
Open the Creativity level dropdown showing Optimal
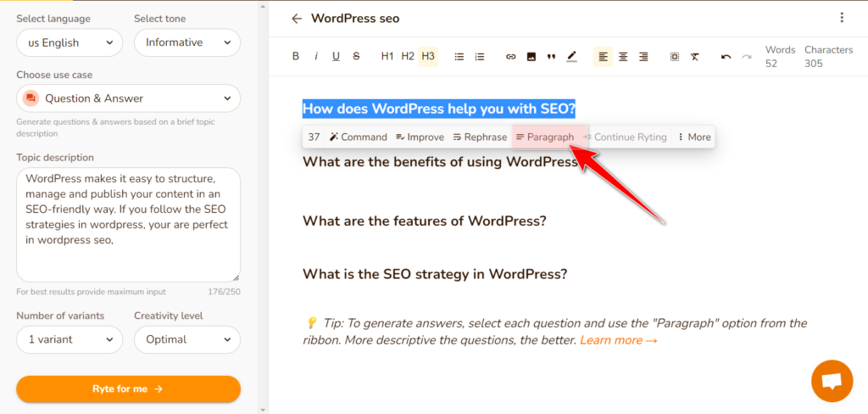coord(187,339)
